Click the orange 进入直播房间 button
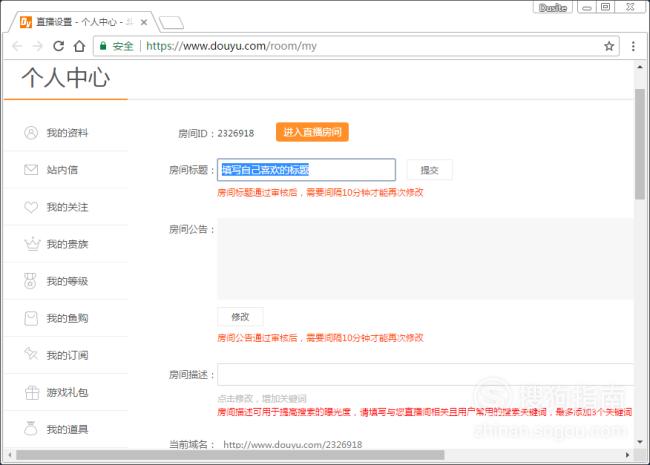650x465 pixels. click(312, 132)
